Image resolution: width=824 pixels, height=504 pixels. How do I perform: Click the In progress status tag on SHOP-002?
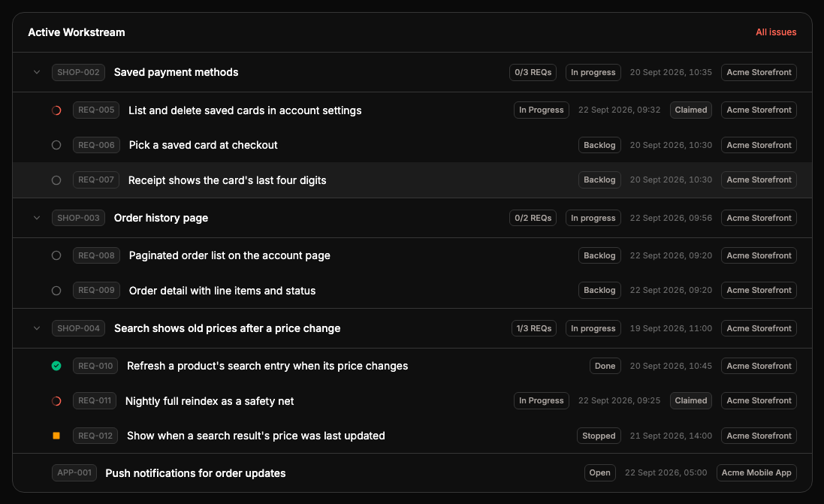click(593, 72)
